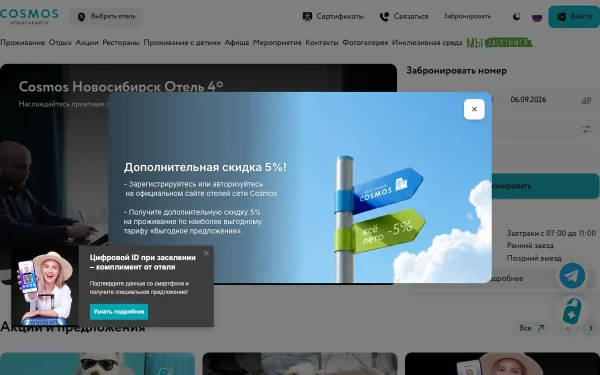
Task: Open the "Проживание" menu item
Action: tap(23, 42)
